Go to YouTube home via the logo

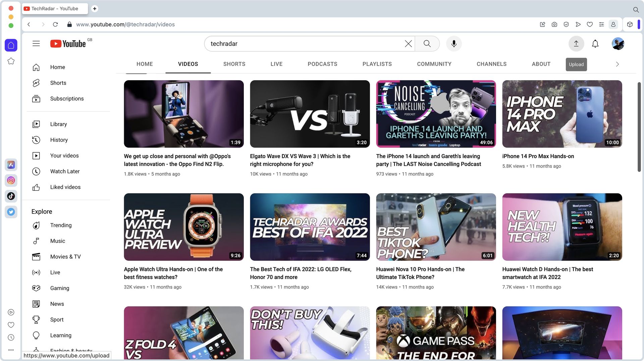69,43
